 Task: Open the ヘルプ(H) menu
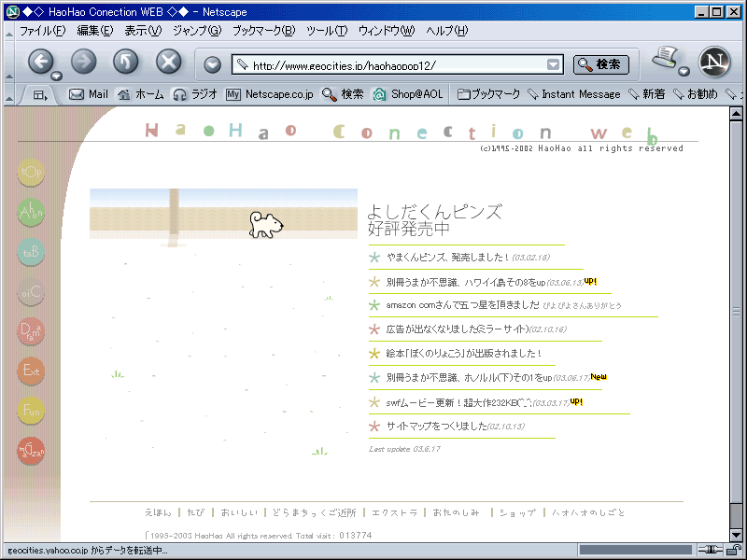(447, 31)
